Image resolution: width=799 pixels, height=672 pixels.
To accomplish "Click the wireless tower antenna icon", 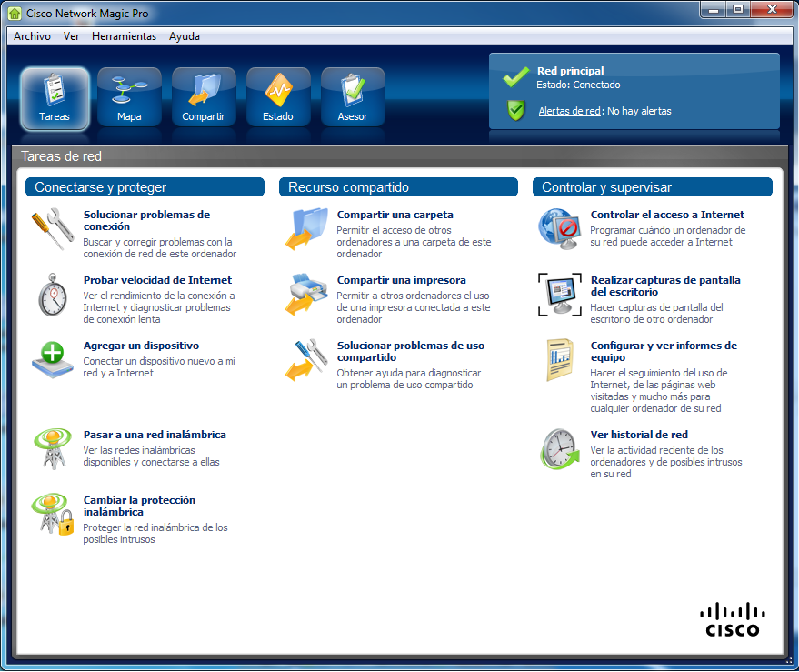I will tap(53, 448).
